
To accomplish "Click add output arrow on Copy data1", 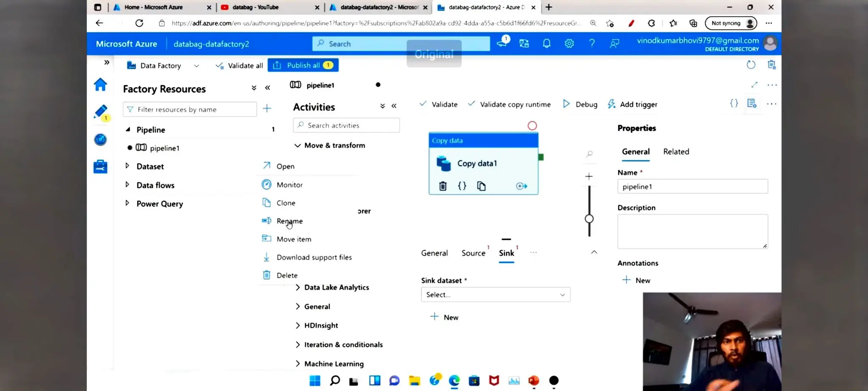I will point(522,186).
